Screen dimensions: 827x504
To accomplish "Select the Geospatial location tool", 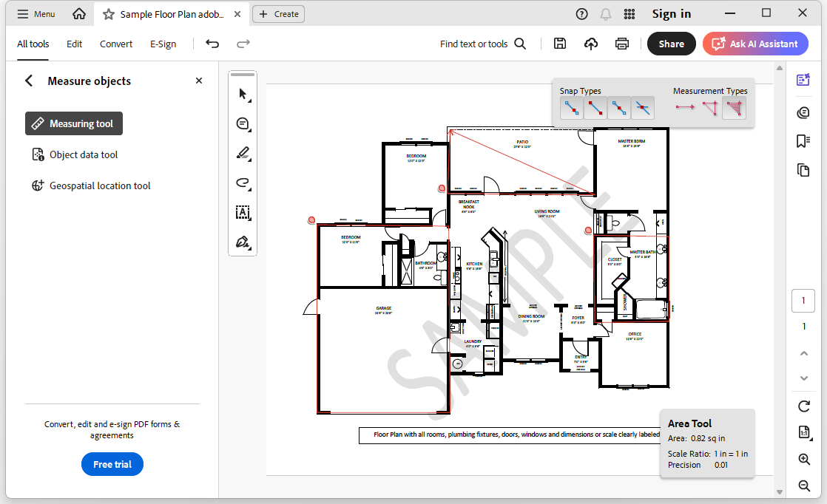I will click(x=98, y=185).
